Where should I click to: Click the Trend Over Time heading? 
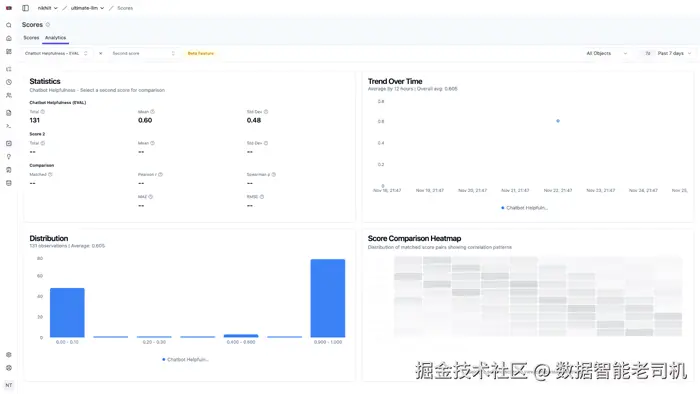[x=395, y=81]
